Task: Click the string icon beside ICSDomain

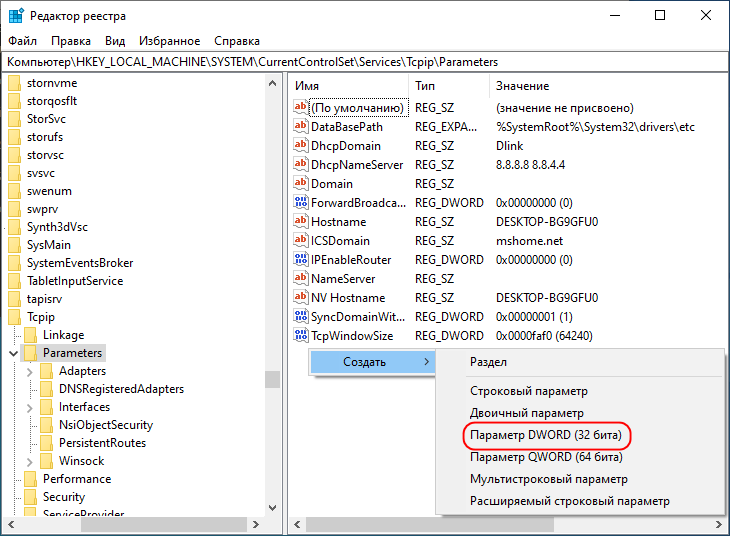Action: [x=300, y=240]
